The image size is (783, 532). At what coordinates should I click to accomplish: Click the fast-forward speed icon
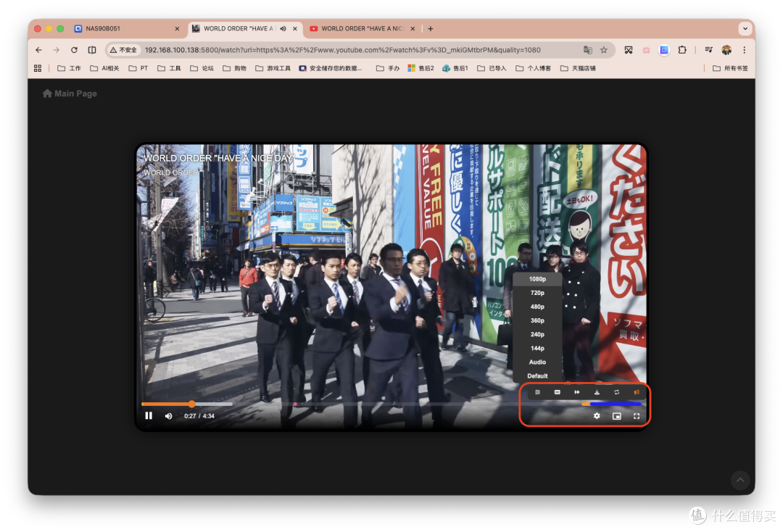point(577,392)
